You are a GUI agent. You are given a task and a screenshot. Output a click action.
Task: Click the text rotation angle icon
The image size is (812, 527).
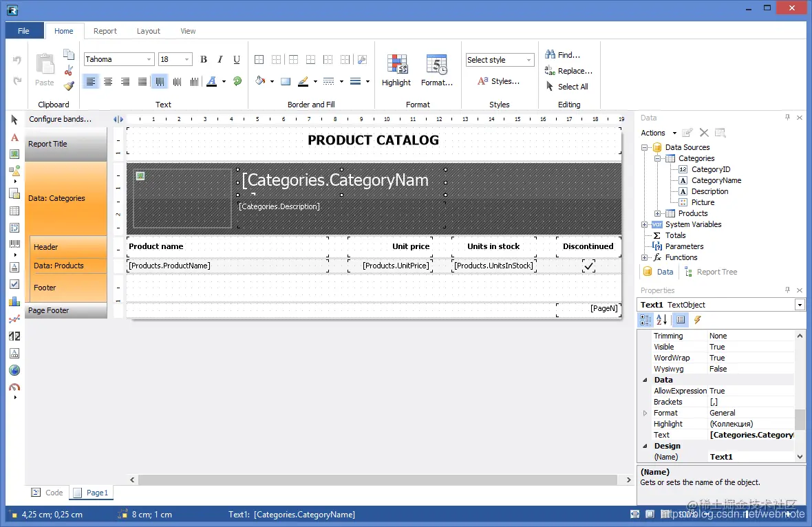pos(237,81)
